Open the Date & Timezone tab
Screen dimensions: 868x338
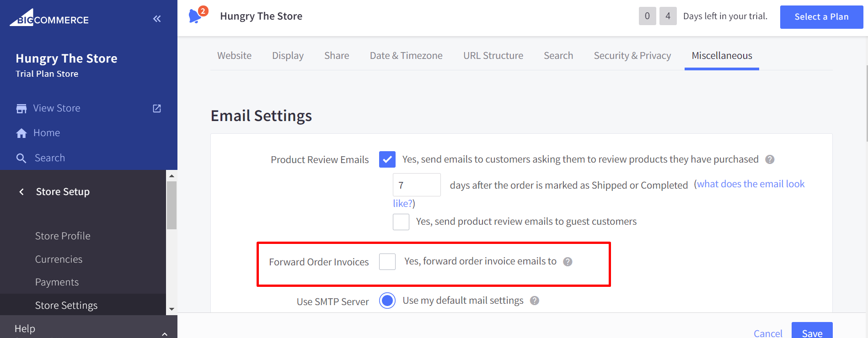coord(406,56)
